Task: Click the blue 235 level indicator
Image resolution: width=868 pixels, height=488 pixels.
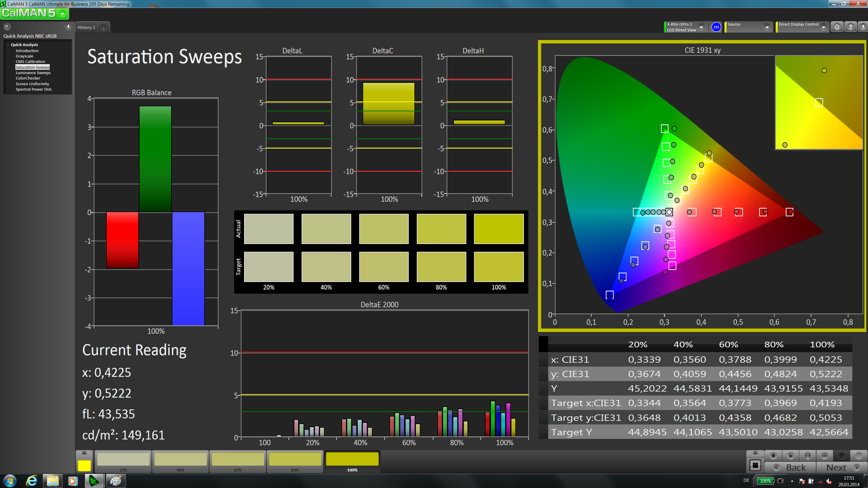Action: [x=716, y=27]
